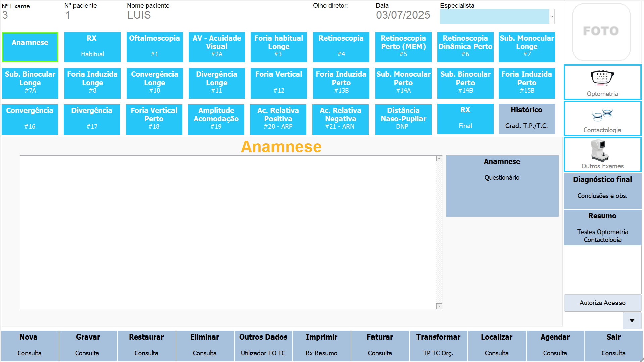Click the down arrow below Autoriza Acesso
644x362 pixels.
(632, 321)
